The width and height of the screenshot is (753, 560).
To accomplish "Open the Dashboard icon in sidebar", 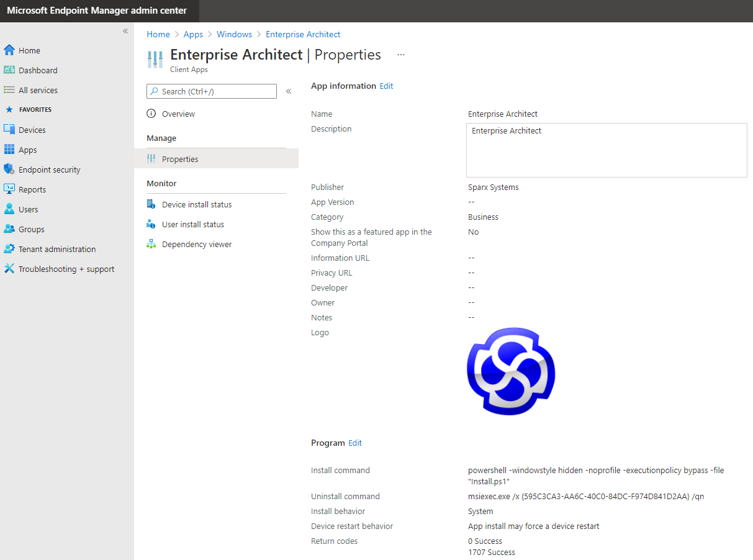I will (x=9, y=70).
